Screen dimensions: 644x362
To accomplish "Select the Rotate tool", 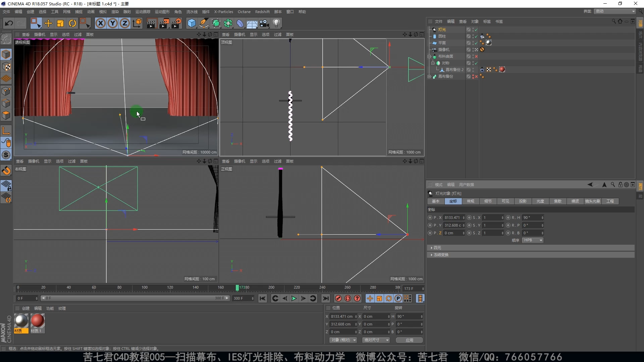I will pyautogui.click(x=72, y=23).
